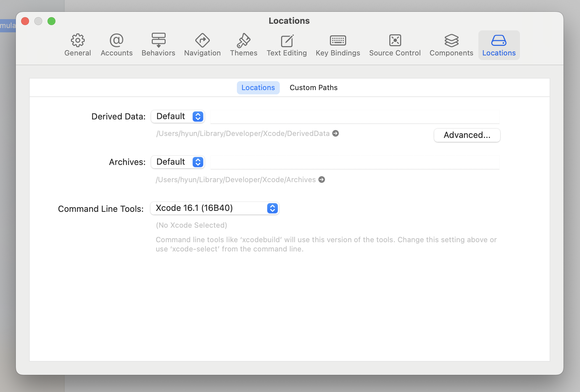This screenshot has width=580, height=392.
Task: Switch to the Custom Paths tab
Action: coord(313,87)
